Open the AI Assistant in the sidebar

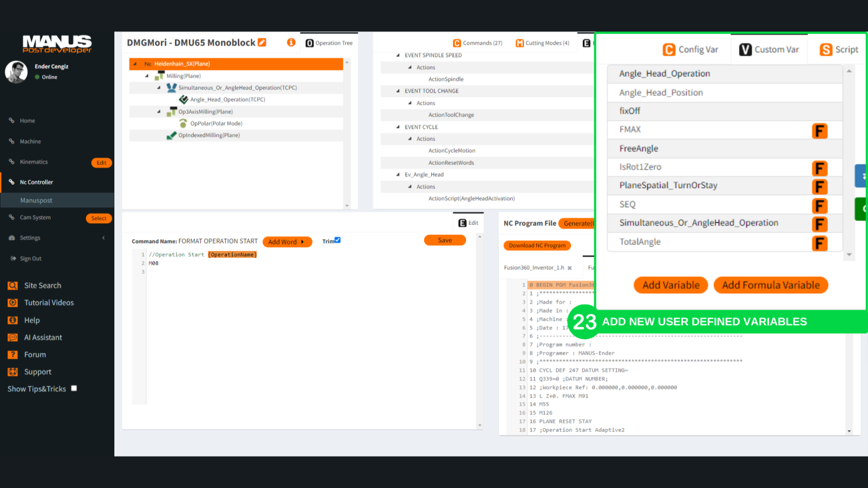43,338
